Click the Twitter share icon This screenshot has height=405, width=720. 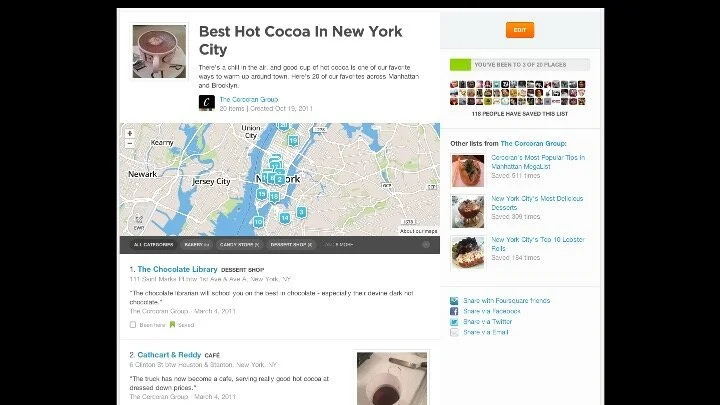coord(454,322)
